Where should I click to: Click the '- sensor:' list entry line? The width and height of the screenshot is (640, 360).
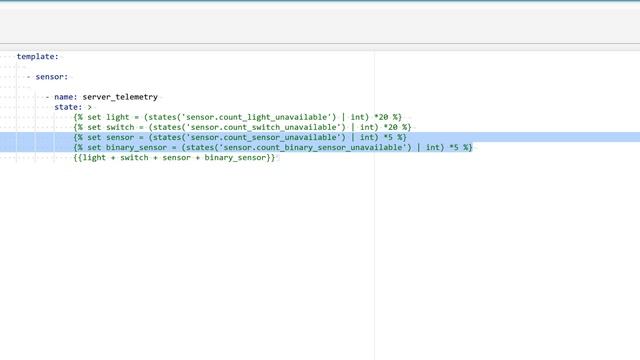tap(47, 77)
